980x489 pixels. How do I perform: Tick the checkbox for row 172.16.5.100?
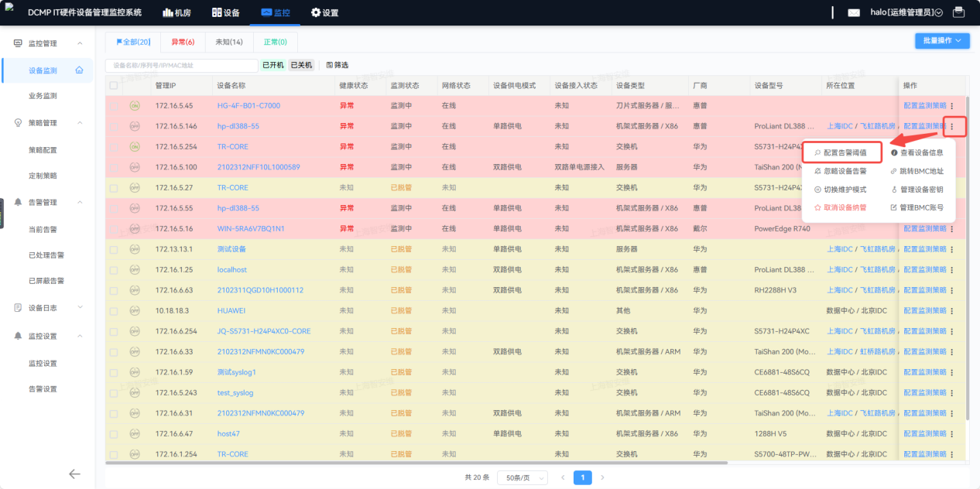click(114, 167)
